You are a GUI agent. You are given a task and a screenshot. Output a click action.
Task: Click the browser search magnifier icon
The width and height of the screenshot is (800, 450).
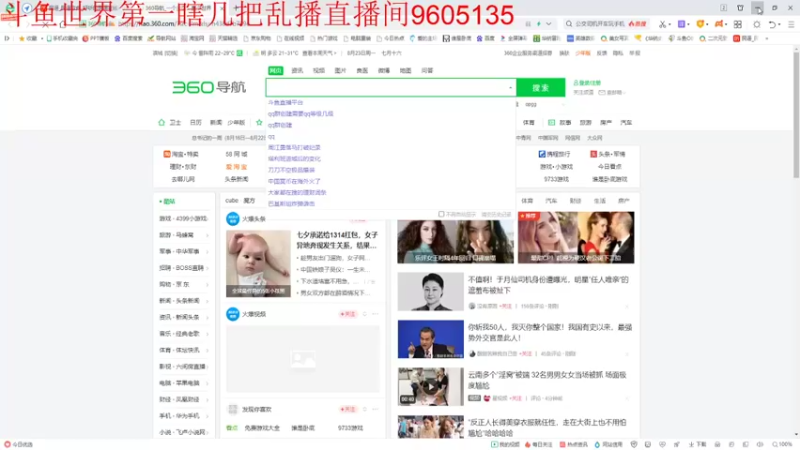tap(569, 24)
